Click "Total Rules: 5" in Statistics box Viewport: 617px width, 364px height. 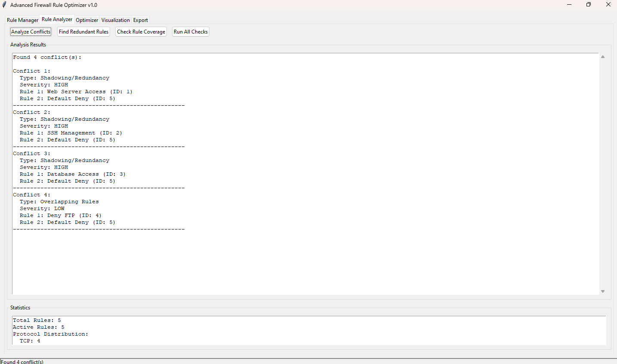click(x=37, y=320)
